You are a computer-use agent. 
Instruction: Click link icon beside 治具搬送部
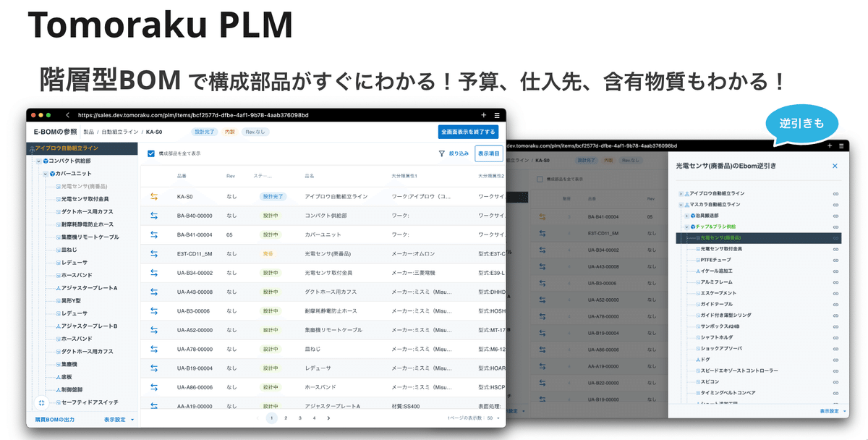click(835, 216)
